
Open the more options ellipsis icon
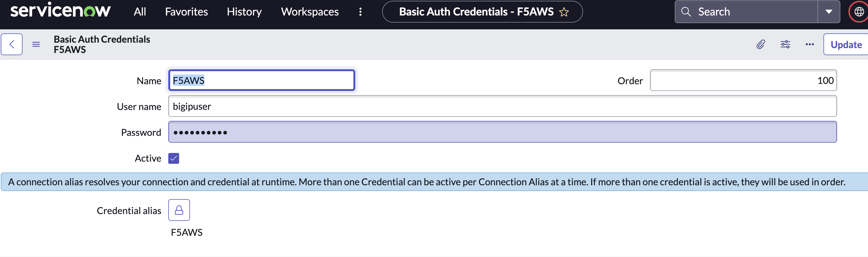point(810,44)
